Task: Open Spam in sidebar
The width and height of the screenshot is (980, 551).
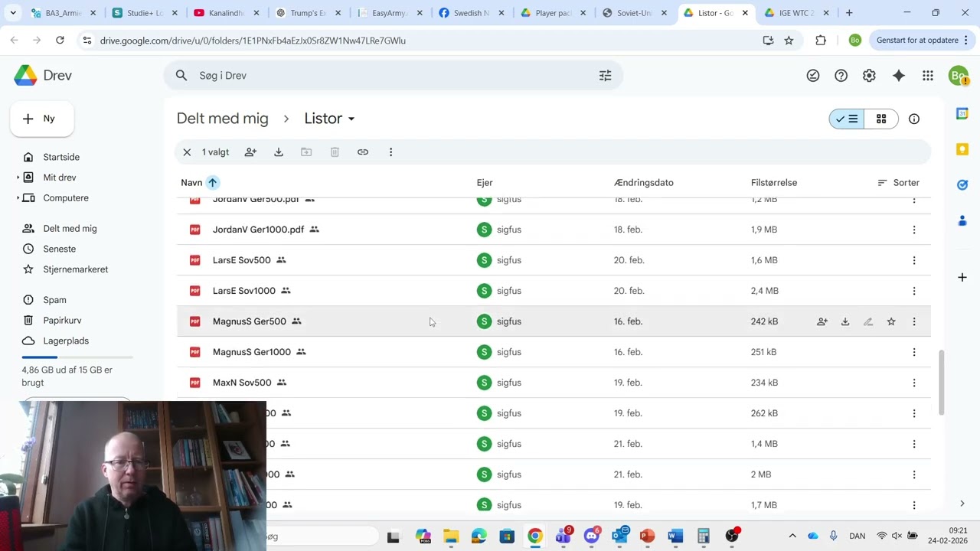Action: pyautogui.click(x=54, y=300)
